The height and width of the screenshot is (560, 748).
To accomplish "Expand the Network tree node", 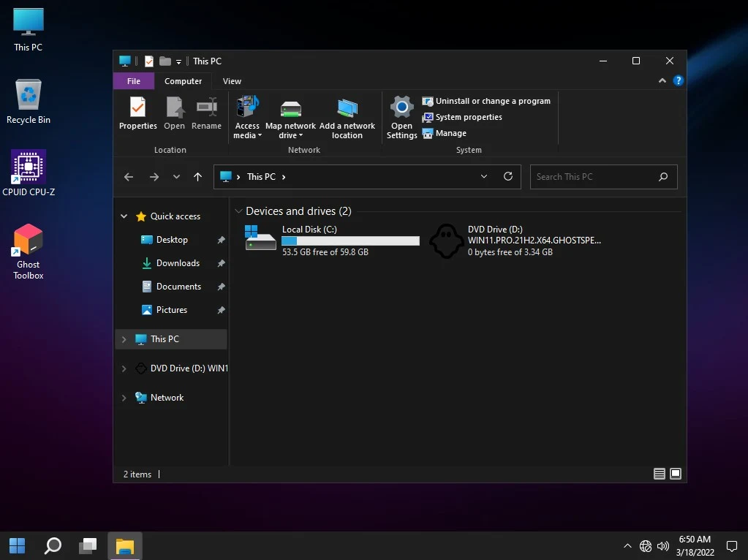I will click(x=124, y=398).
